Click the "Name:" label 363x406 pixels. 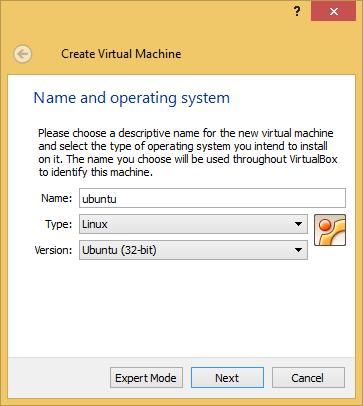click(x=56, y=198)
